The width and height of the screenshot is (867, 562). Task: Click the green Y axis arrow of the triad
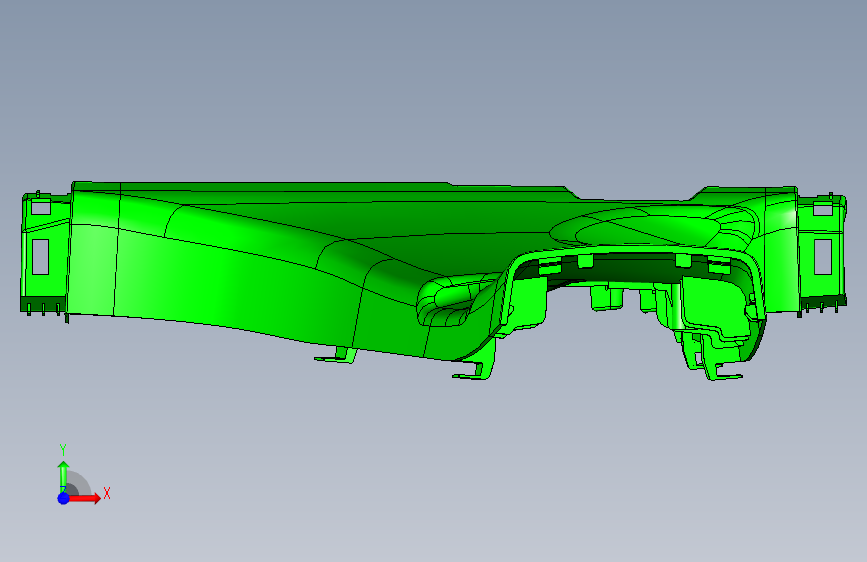pos(63,476)
